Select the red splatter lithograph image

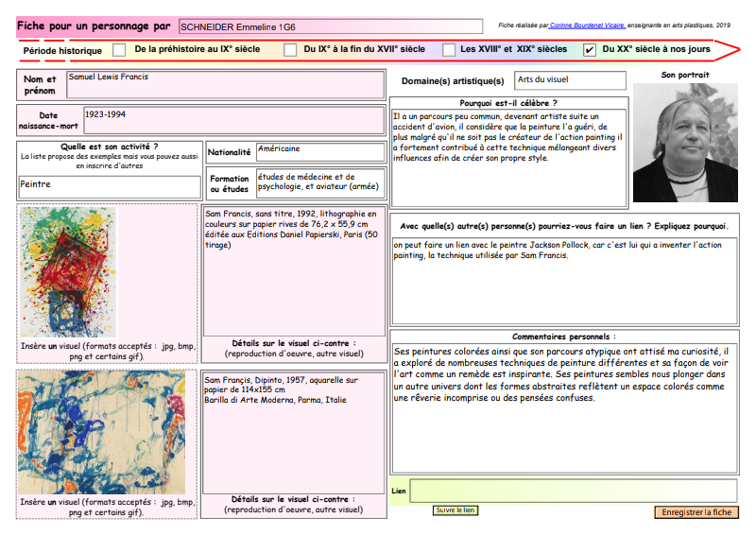68,273
